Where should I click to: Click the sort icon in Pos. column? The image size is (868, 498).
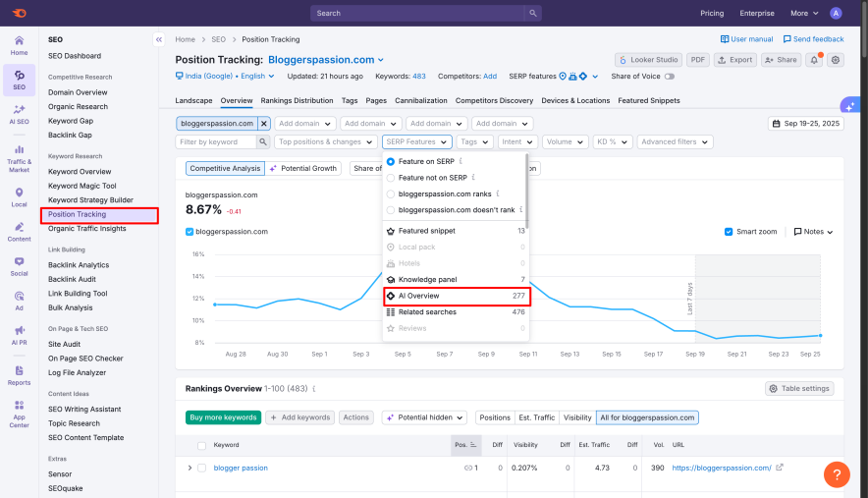pyautogui.click(x=473, y=445)
